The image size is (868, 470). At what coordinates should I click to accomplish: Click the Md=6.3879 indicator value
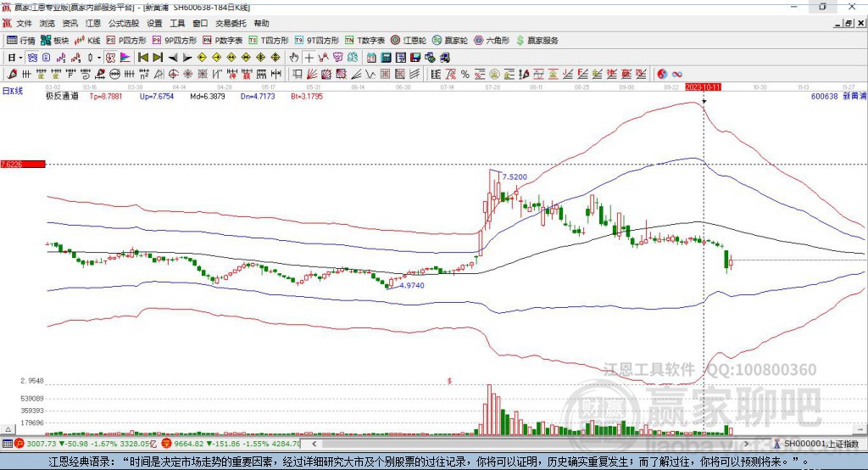[207, 97]
